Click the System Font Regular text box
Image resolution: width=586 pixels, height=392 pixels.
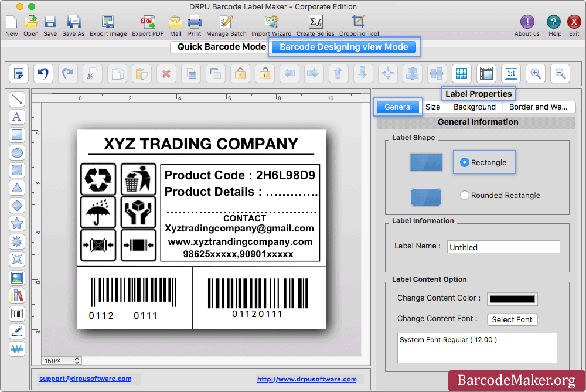[x=477, y=348]
